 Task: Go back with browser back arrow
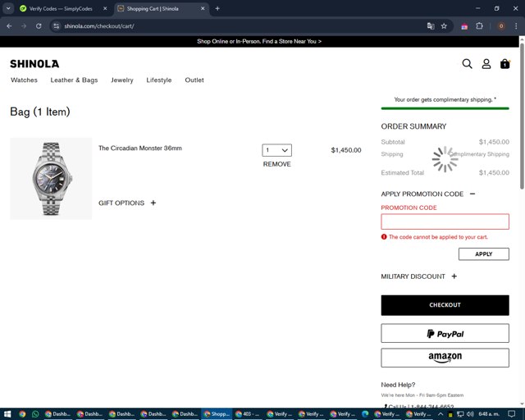point(9,26)
